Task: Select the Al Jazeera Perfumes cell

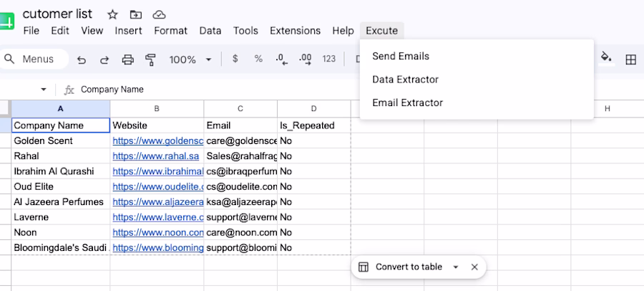Action: (x=61, y=202)
